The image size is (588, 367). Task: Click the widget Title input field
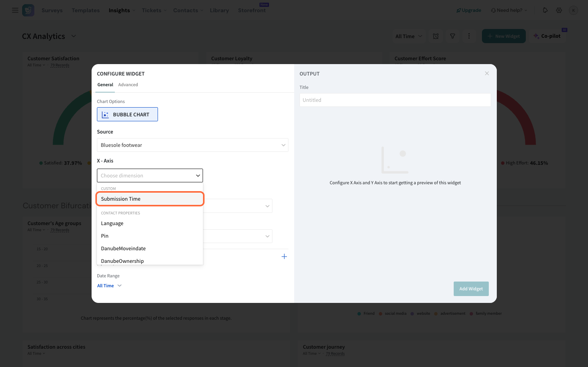tap(395, 100)
